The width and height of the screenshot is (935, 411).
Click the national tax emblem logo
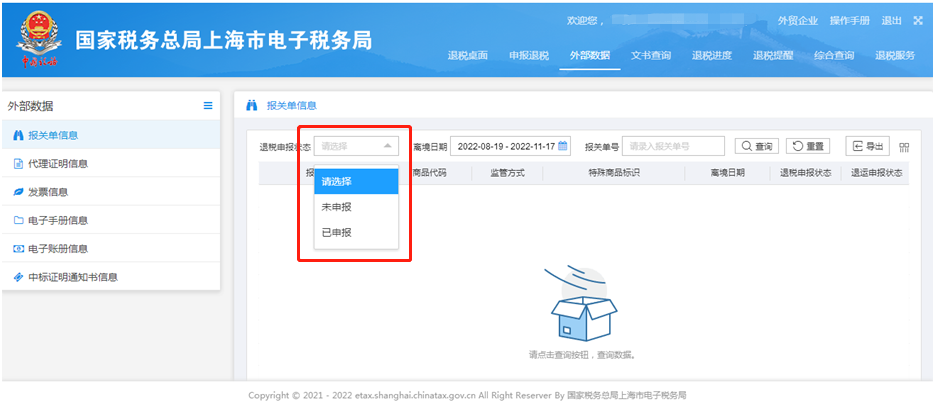pyautogui.click(x=39, y=40)
